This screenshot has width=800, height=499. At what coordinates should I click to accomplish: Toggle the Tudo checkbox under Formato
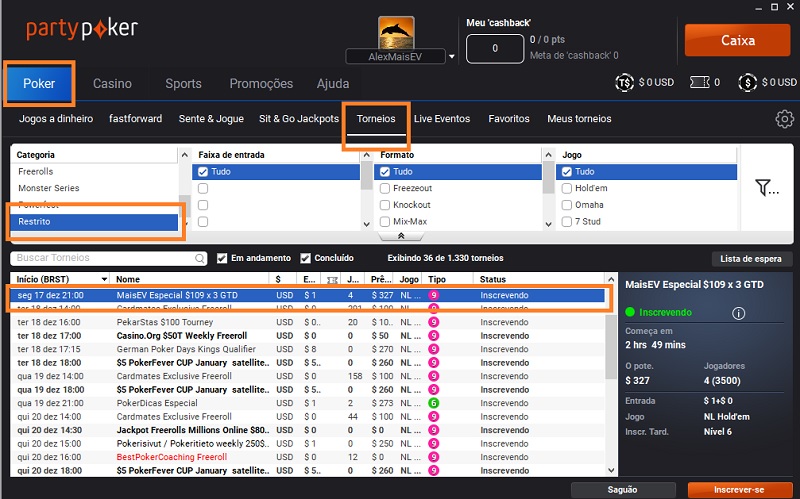click(385, 172)
